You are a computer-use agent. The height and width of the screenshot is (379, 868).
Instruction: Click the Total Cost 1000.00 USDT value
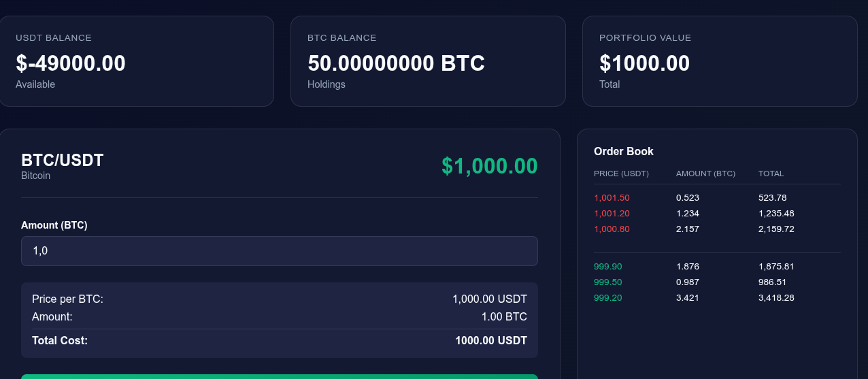[491, 341]
